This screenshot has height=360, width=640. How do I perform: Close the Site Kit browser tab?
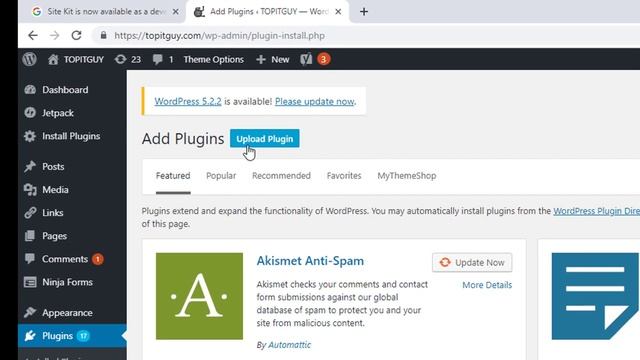pyautogui.click(x=176, y=12)
